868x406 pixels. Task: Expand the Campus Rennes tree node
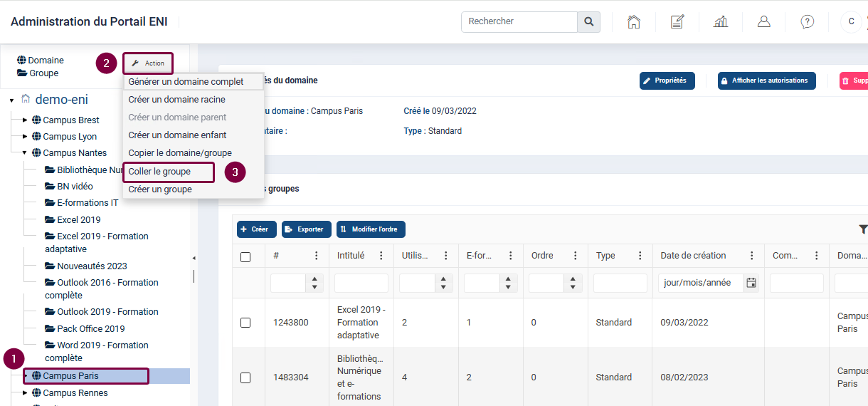(x=26, y=392)
